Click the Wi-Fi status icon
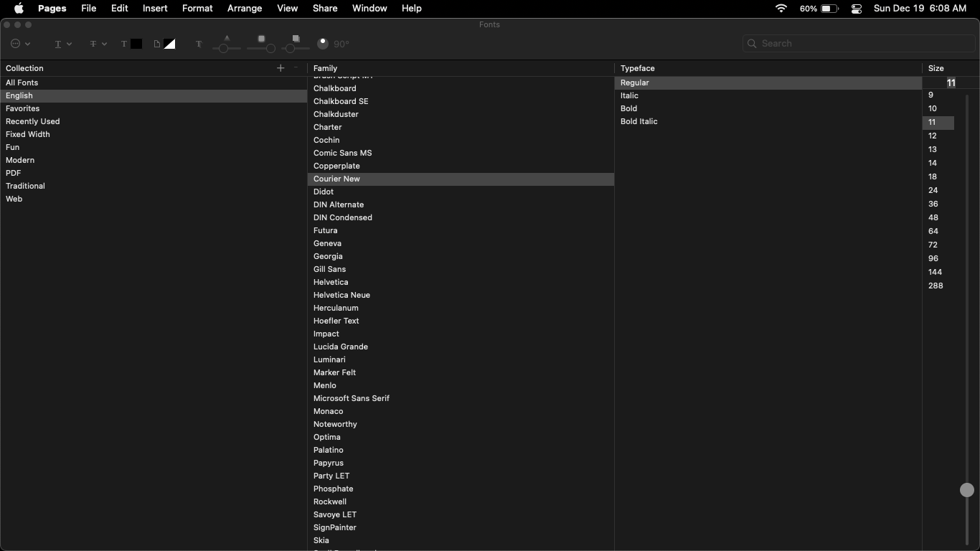 point(781,9)
